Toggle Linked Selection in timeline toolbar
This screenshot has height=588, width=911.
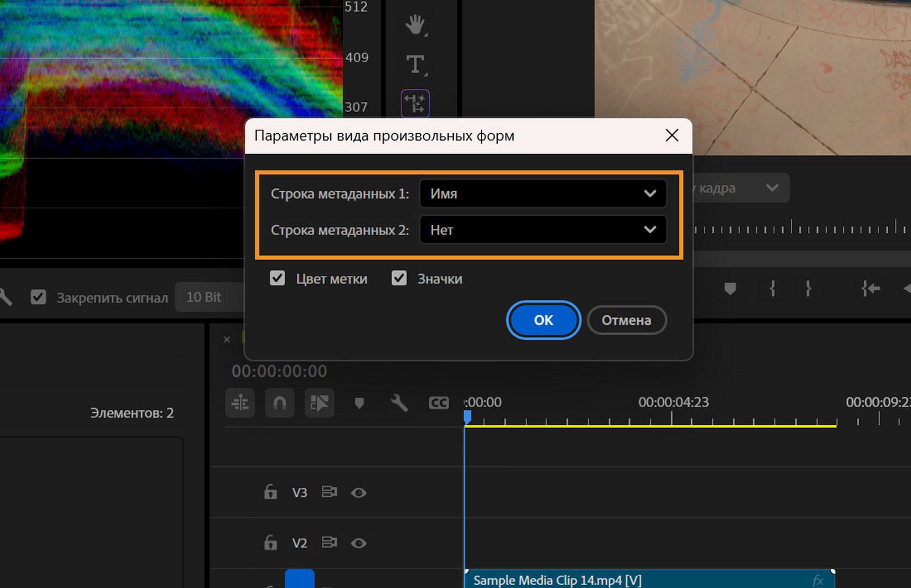coord(319,403)
